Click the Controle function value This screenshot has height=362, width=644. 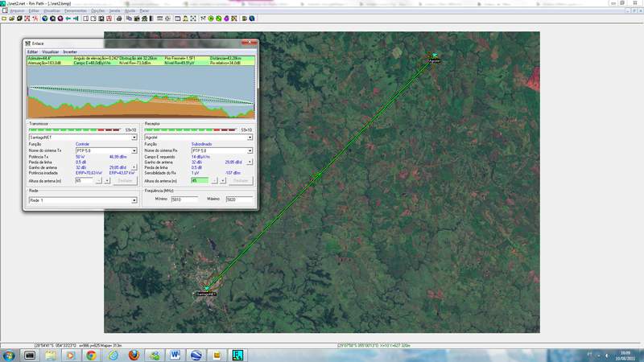82,145
